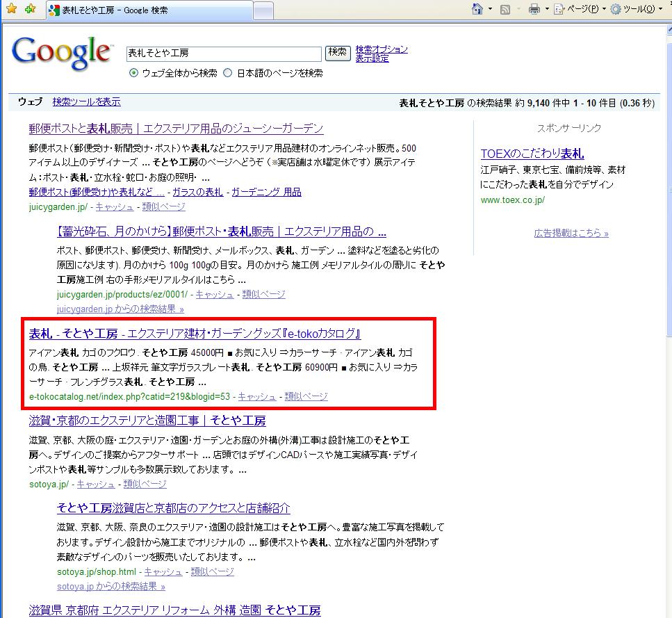Click the search query input field
The height and width of the screenshot is (618, 672).
[223, 53]
